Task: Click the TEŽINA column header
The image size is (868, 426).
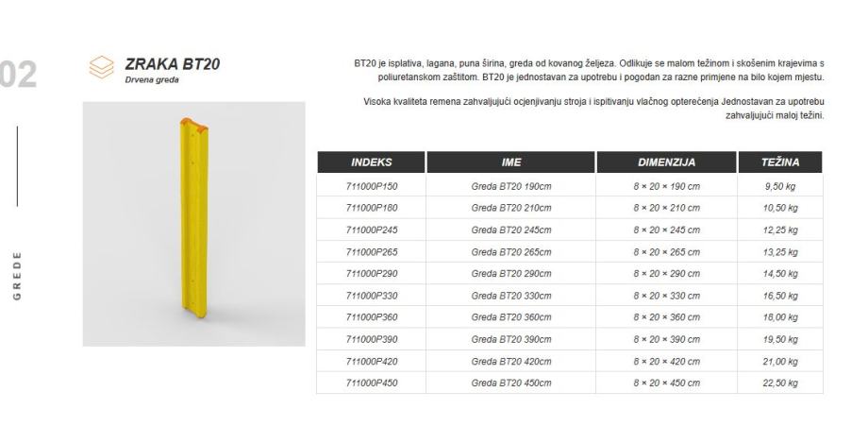Action: (x=780, y=162)
